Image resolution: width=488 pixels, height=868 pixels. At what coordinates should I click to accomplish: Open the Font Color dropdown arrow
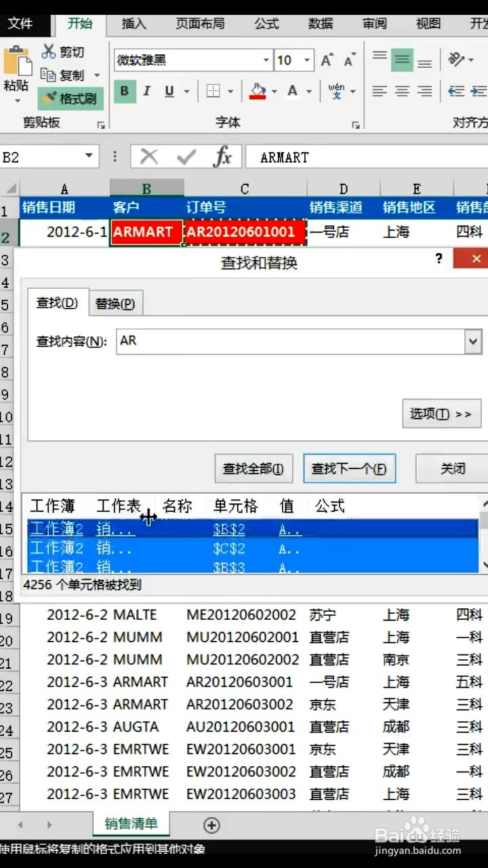click(309, 92)
